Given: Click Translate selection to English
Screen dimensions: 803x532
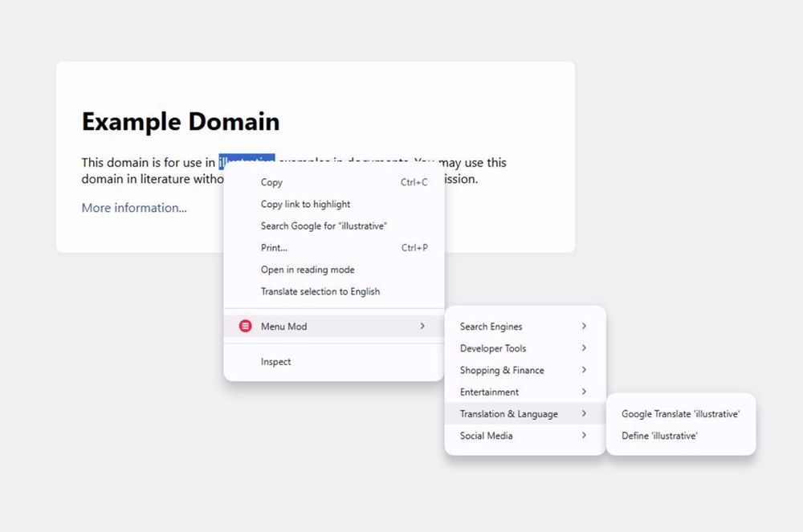Looking at the screenshot, I should point(333,291).
